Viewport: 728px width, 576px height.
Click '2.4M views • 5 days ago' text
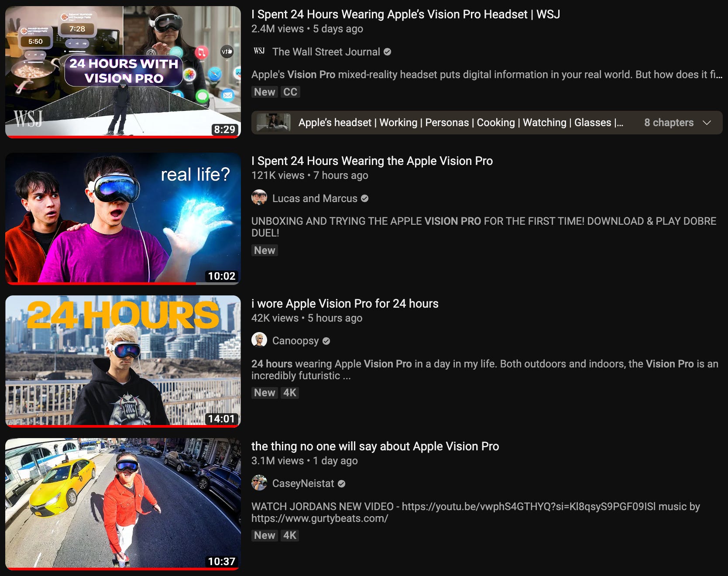point(307,29)
